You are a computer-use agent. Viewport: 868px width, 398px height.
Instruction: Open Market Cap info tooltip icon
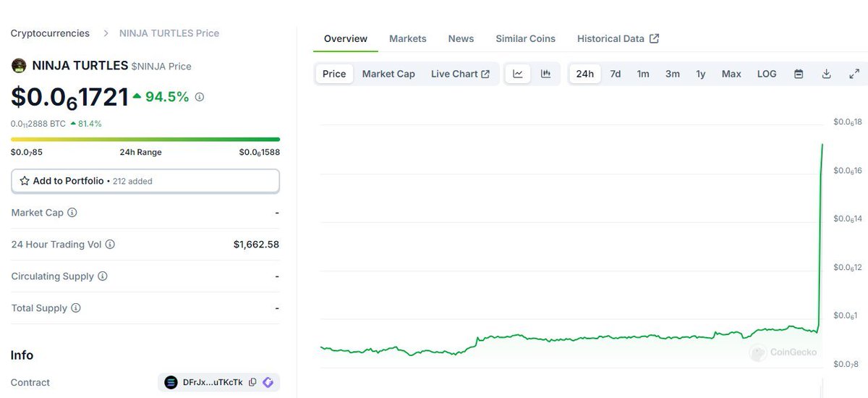[x=72, y=213]
